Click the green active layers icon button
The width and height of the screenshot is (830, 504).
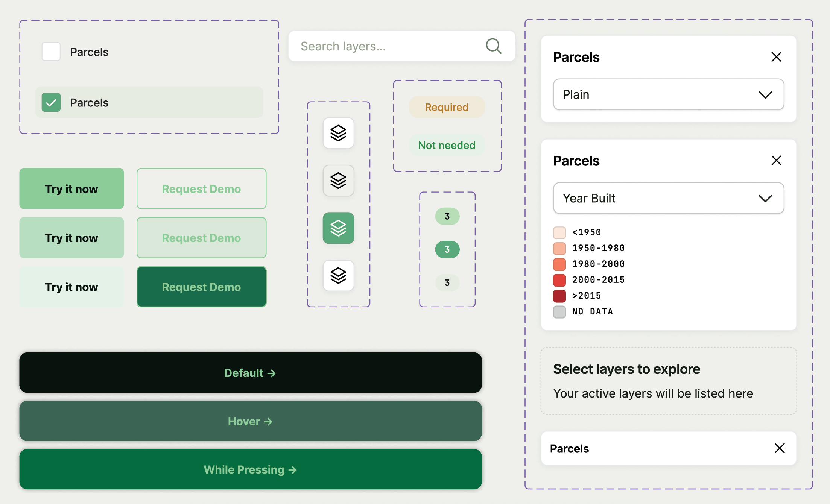tap(338, 228)
